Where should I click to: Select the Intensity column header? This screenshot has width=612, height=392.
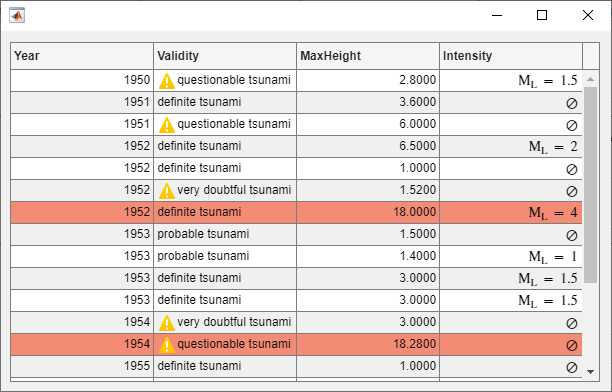click(511, 56)
